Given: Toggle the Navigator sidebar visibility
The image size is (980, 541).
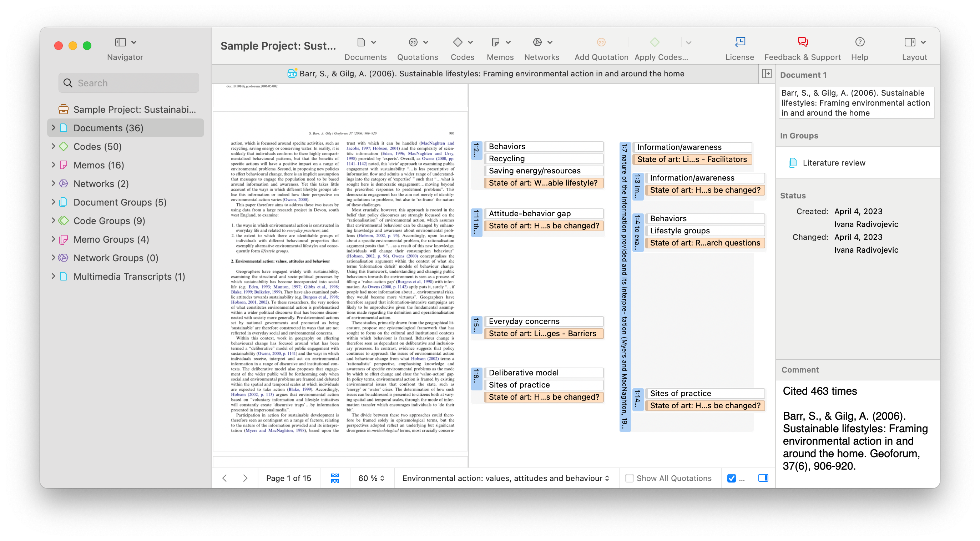Looking at the screenshot, I should tap(120, 42).
